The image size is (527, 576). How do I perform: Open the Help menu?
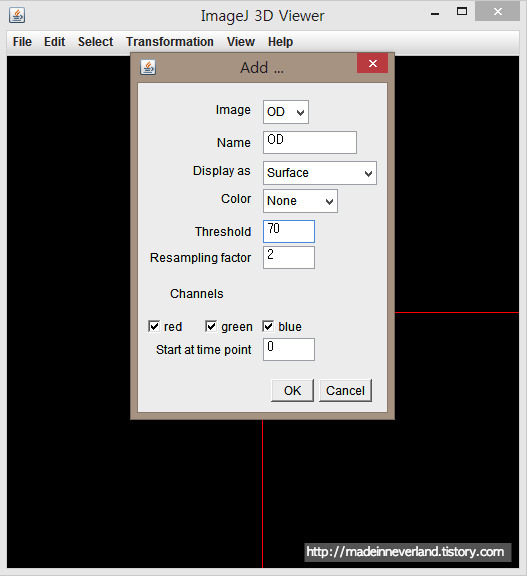click(x=280, y=42)
